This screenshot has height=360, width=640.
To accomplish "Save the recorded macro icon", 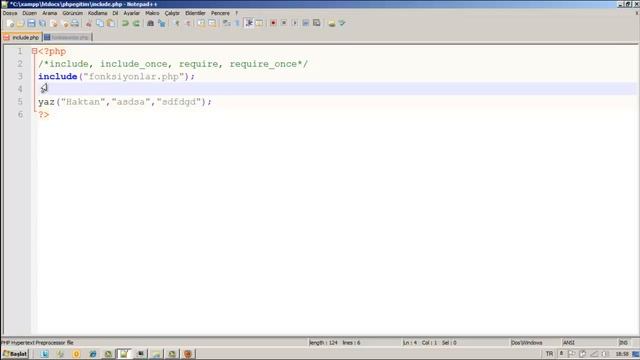I will [x=316, y=23].
